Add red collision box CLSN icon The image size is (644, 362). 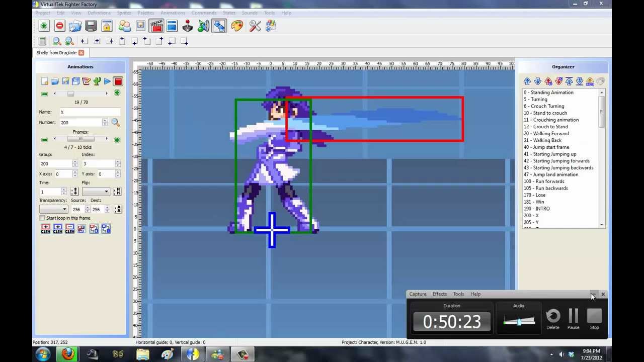pos(45,229)
